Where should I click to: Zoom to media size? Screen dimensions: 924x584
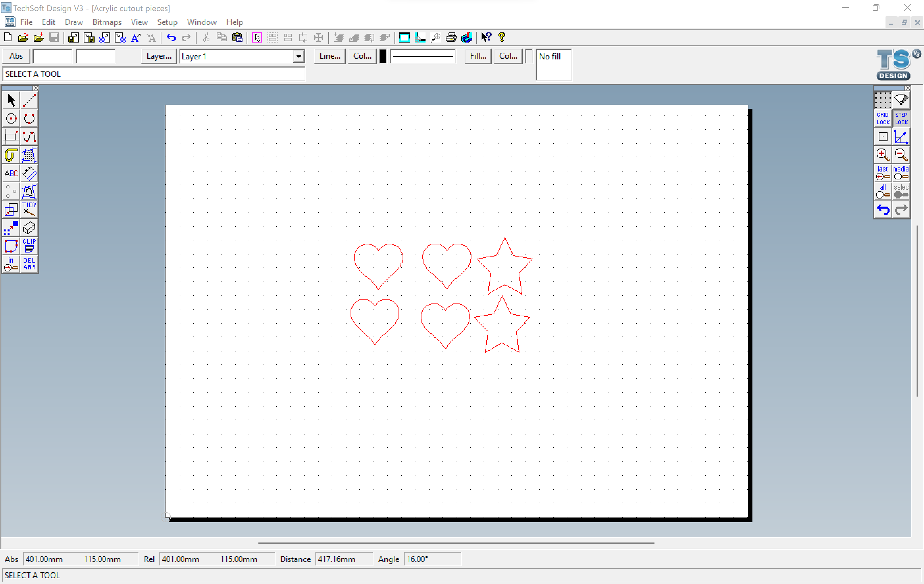click(901, 173)
